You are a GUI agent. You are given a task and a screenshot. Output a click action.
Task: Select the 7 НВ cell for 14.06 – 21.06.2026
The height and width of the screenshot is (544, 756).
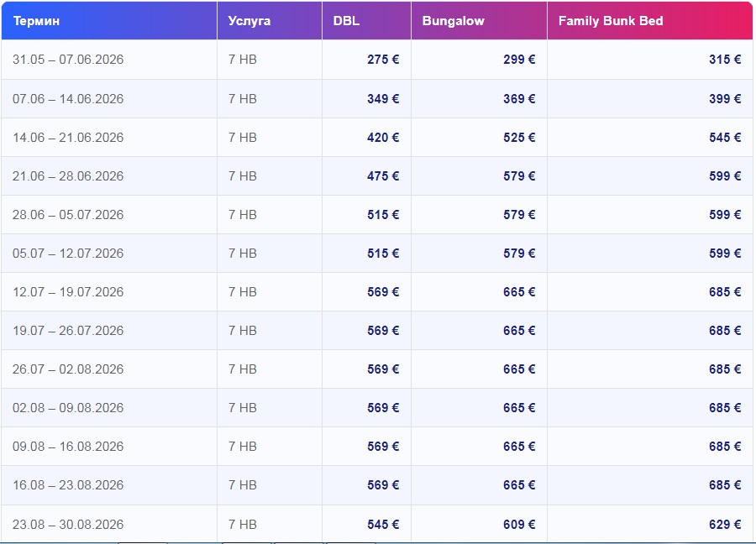(x=242, y=137)
